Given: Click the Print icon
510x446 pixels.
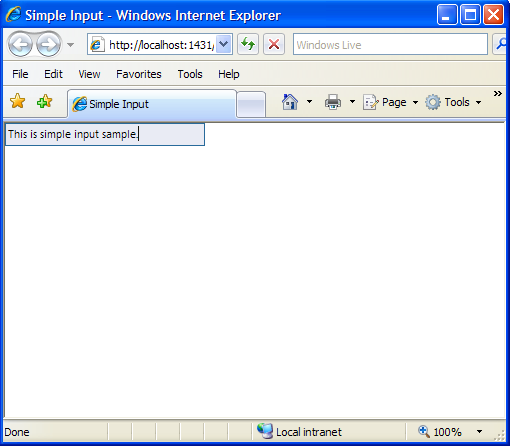Looking at the screenshot, I should 333,102.
